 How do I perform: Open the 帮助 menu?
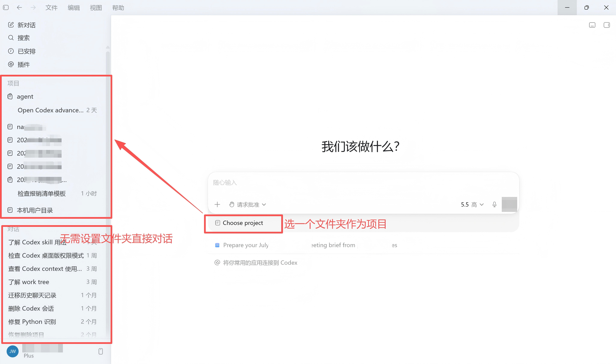coord(118,8)
